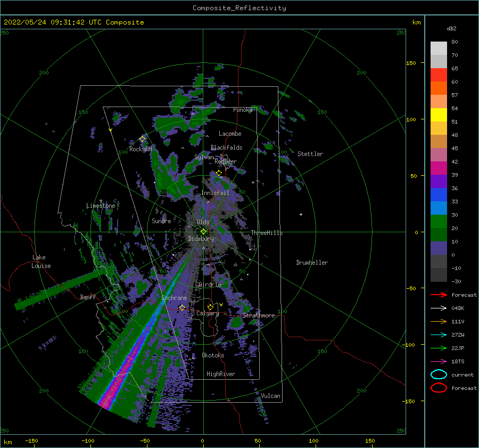
Task: Click the yellow diamond marker above Calgary label
Action: (x=210, y=307)
